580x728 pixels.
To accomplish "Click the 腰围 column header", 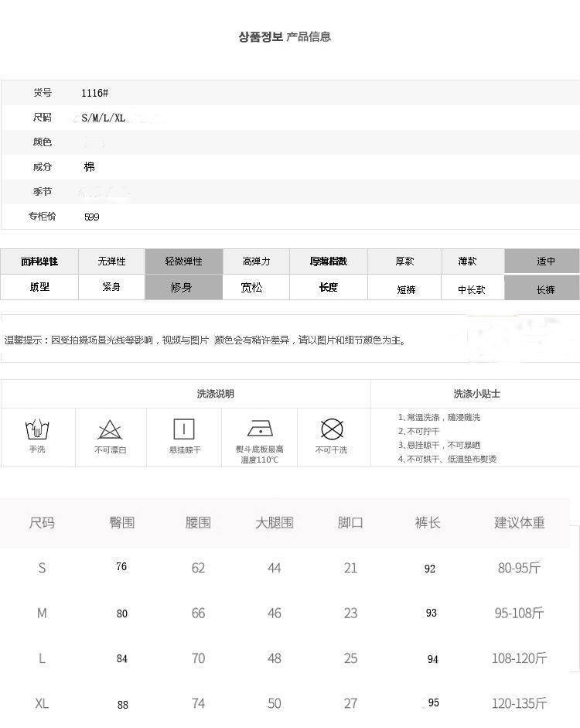I will pyautogui.click(x=198, y=523).
